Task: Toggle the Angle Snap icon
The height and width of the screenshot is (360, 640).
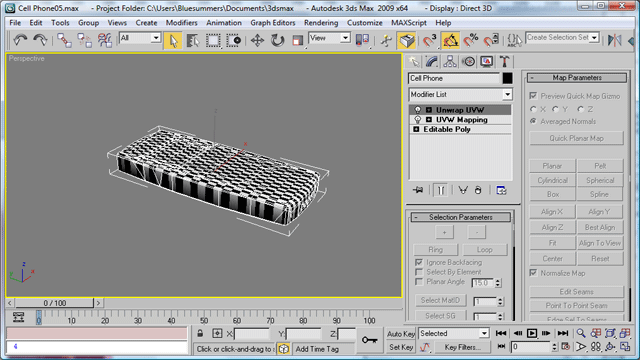Action: 450,40
